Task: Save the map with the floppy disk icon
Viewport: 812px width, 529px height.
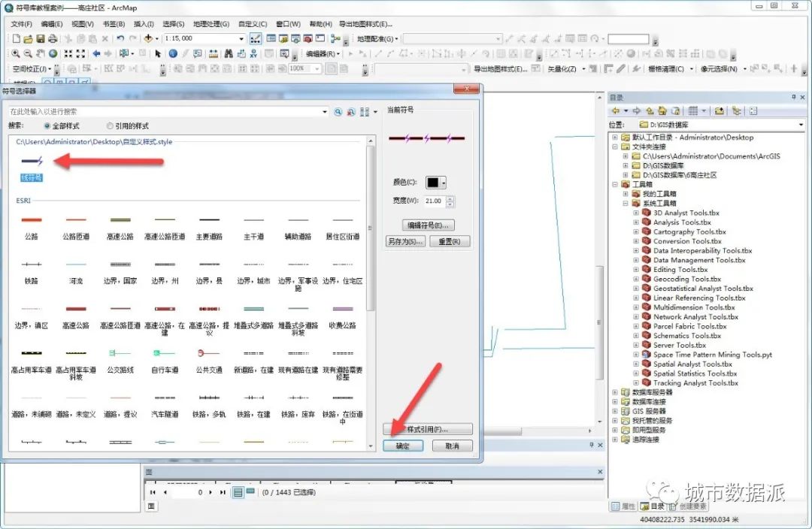Action: click(41, 38)
